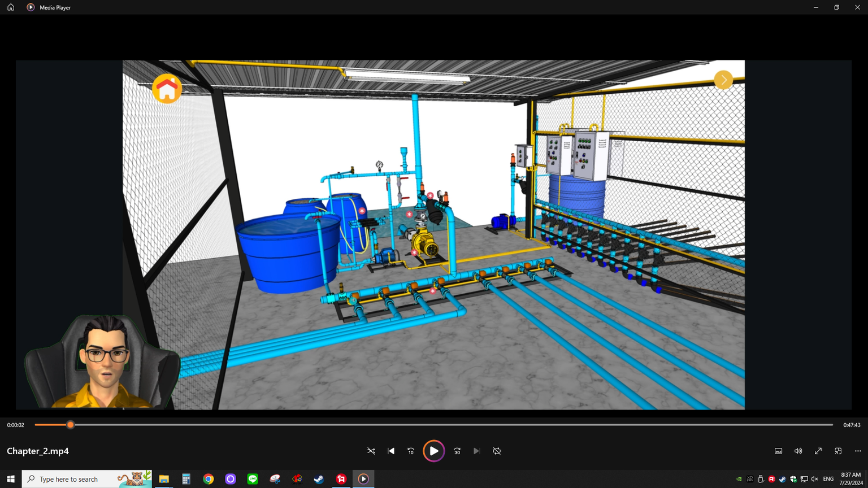The width and height of the screenshot is (868, 488).
Task: Go to Media Player home
Action: point(11,7)
